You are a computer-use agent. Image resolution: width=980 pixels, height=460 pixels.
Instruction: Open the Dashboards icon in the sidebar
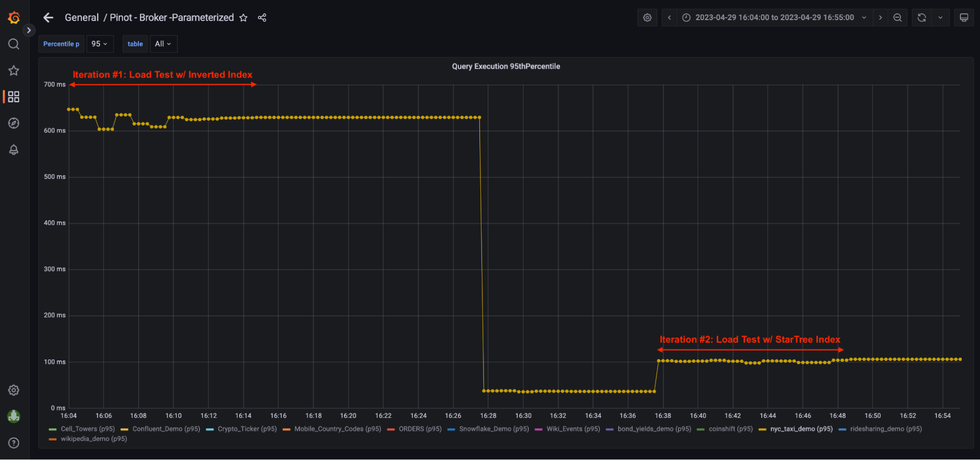pyautogui.click(x=13, y=97)
